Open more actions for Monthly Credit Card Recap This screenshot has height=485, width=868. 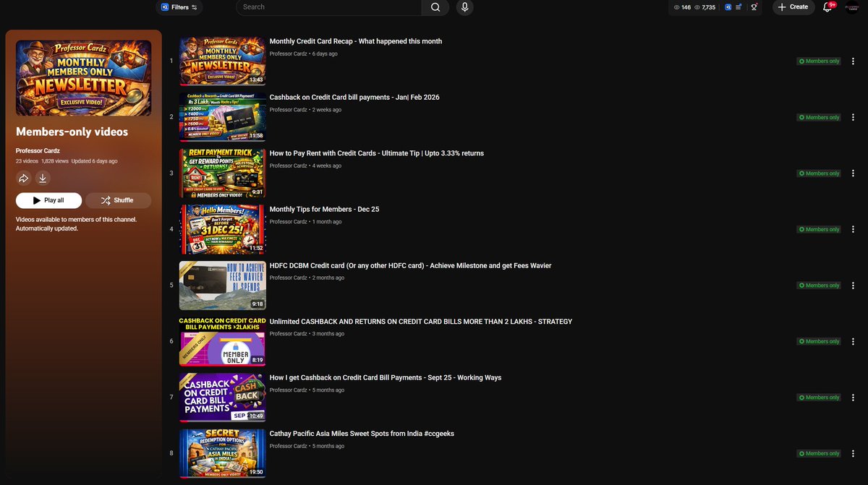point(853,61)
